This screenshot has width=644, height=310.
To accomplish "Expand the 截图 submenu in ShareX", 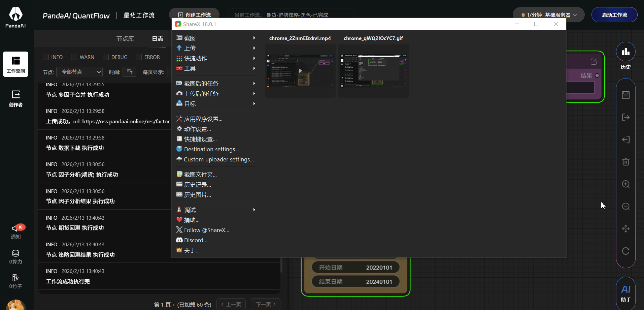I will click(x=216, y=38).
